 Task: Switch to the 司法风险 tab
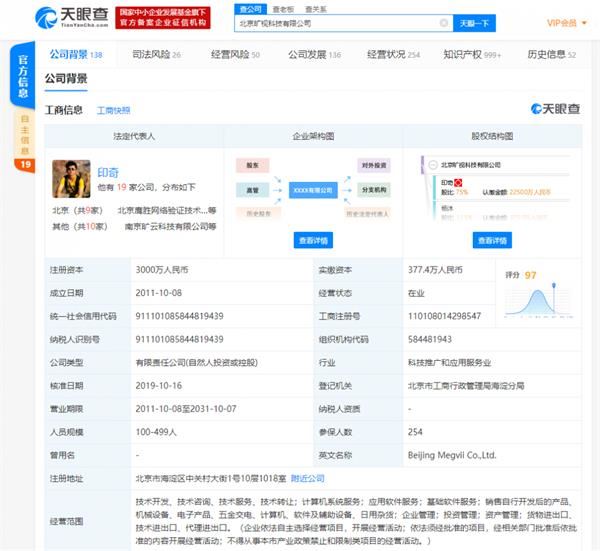point(156,55)
